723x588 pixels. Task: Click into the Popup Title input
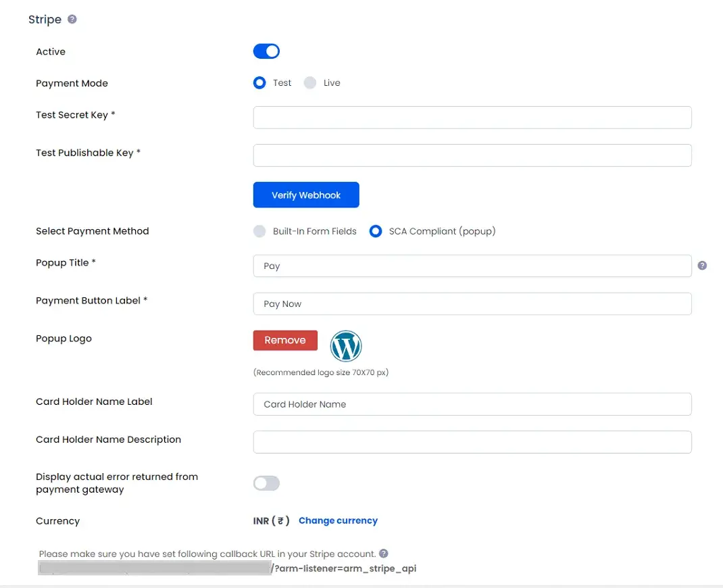[x=472, y=266]
